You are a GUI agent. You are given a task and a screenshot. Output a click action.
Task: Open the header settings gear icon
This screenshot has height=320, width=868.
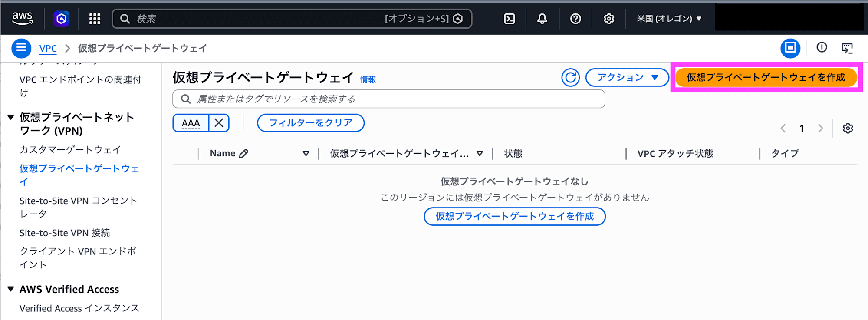[x=609, y=19]
